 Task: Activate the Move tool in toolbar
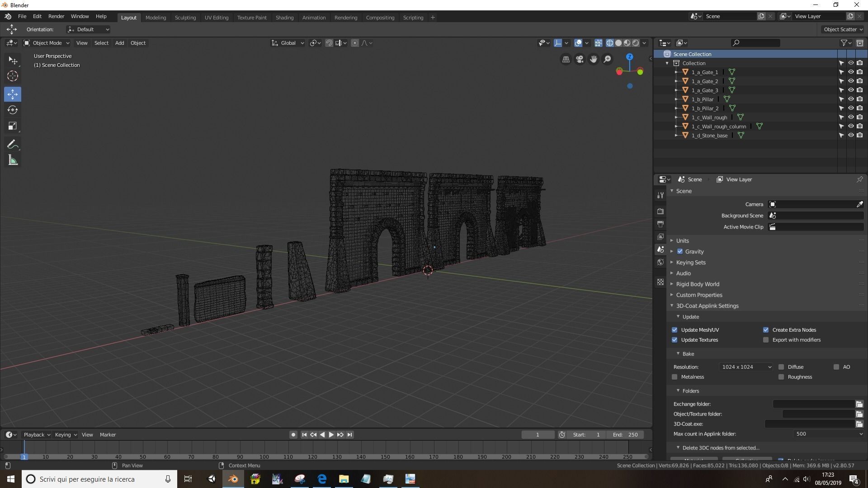click(x=13, y=94)
